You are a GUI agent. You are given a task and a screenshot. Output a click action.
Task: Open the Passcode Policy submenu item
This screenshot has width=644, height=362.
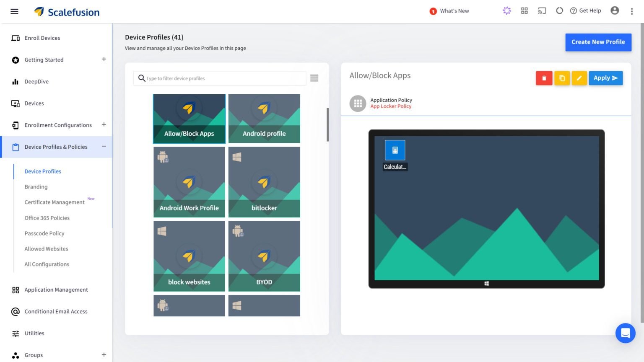click(44, 233)
